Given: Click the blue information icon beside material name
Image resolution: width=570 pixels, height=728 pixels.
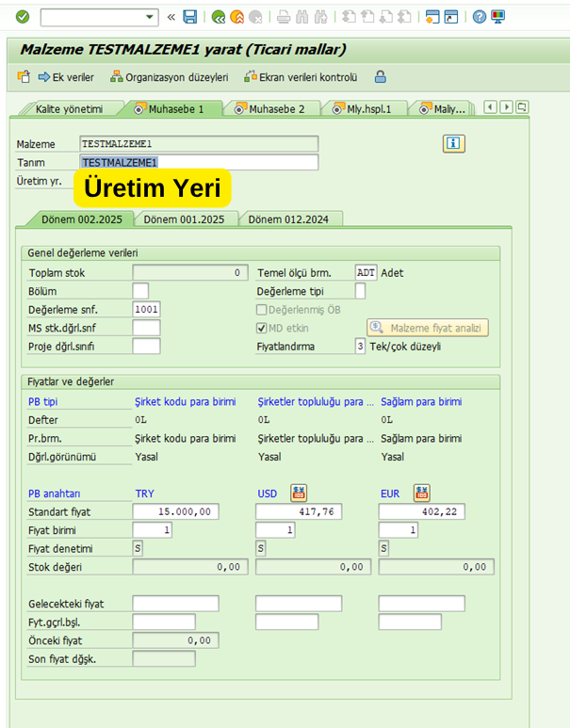Looking at the screenshot, I should point(454,143).
